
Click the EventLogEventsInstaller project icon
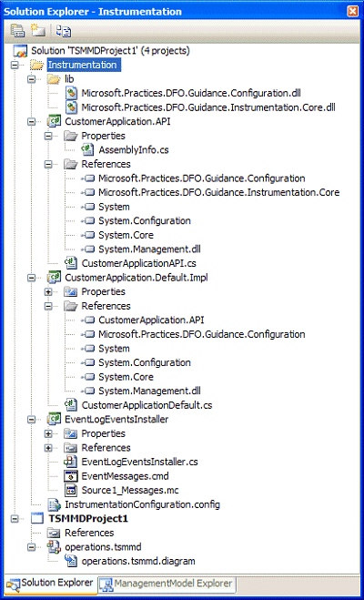[x=54, y=419]
